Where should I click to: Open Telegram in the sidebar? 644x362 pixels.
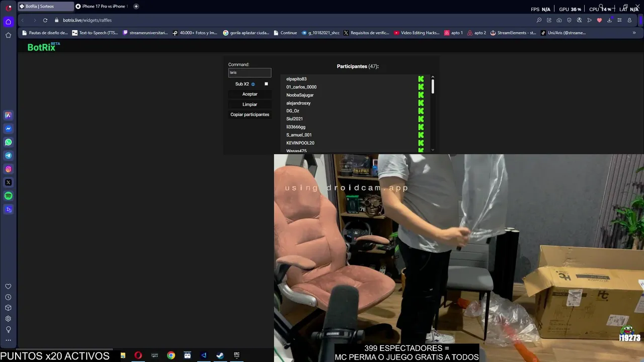8,155
